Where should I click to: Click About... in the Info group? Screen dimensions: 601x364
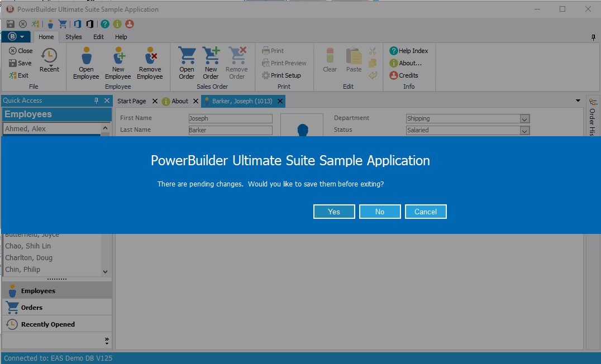point(406,63)
